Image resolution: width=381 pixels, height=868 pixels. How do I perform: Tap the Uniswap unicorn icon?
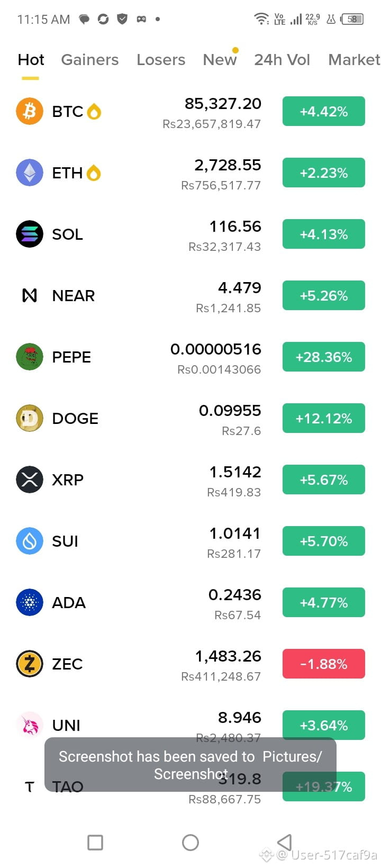coord(30,725)
